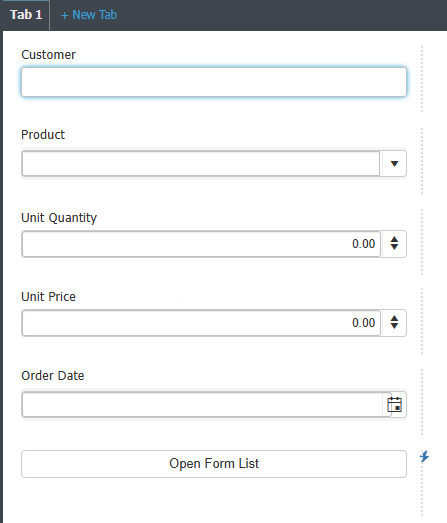The image size is (447, 523).
Task: Select the dotted handle beside Unit Quantity
Action: (x=422, y=242)
